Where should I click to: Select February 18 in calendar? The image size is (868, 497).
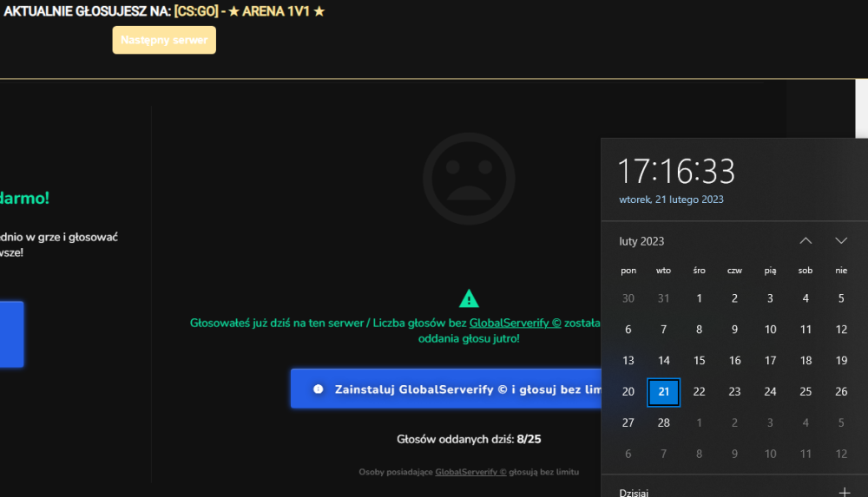[806, 361]
